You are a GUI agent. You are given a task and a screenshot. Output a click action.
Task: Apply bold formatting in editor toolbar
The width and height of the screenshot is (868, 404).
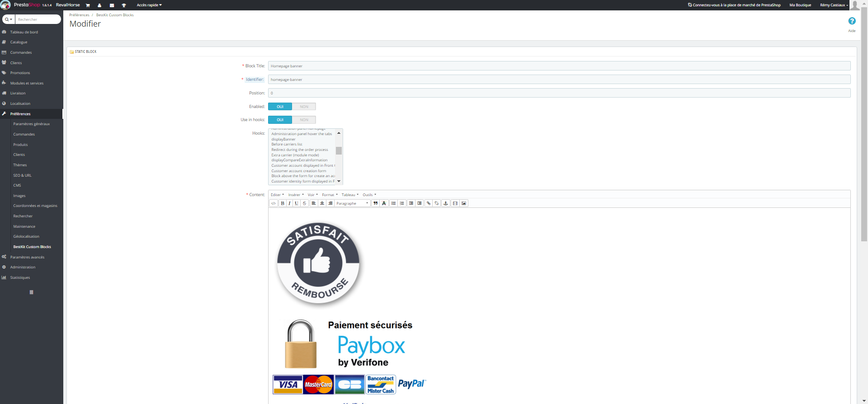click(283, 203)
